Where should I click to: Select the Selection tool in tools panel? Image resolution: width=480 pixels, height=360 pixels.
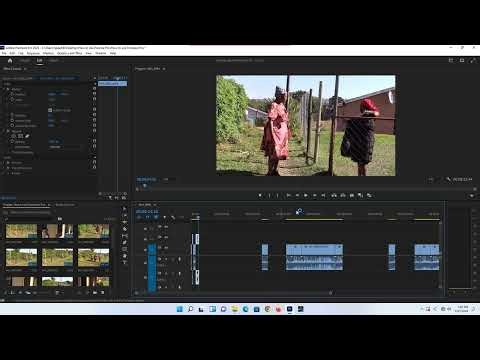[125, 209]
